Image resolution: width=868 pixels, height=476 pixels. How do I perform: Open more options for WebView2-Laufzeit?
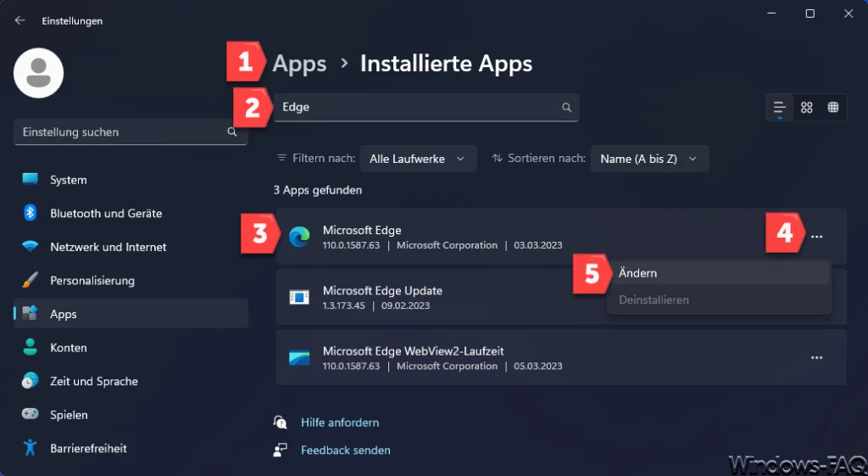pos(816,358)
